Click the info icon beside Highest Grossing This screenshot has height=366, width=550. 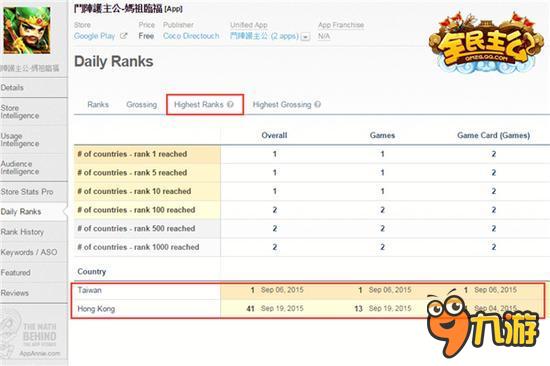[x=317, y=105]
